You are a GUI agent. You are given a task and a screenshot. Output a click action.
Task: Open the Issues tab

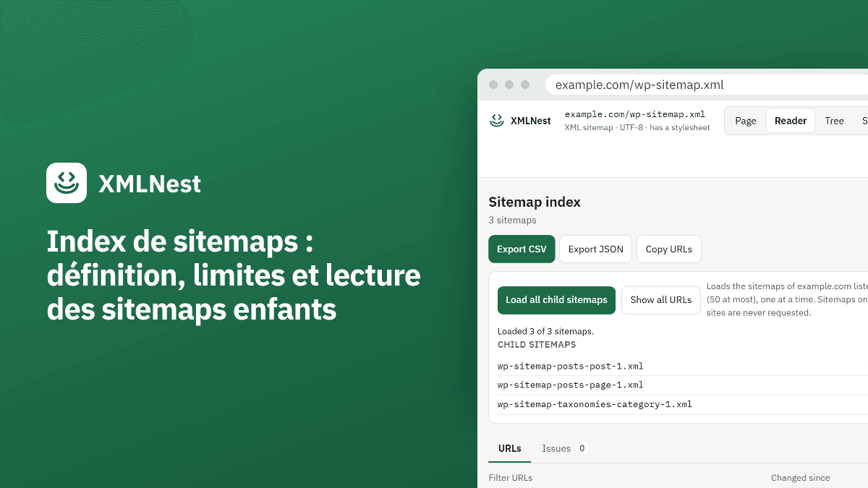coord(563,448)
